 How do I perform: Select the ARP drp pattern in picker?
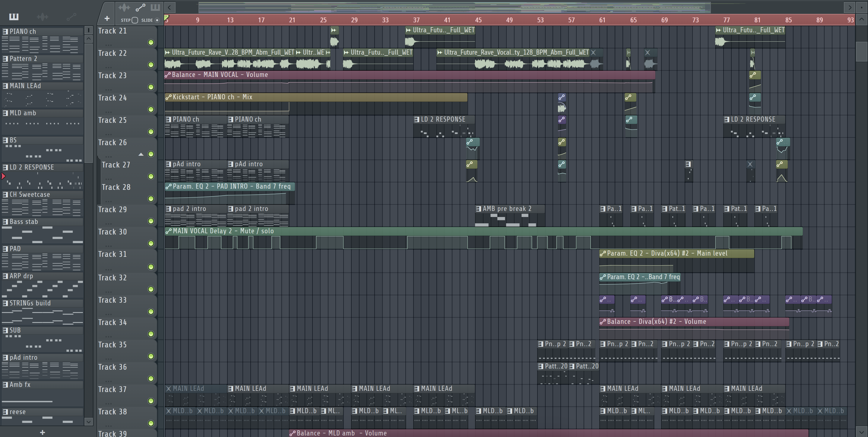pos(43,285)
